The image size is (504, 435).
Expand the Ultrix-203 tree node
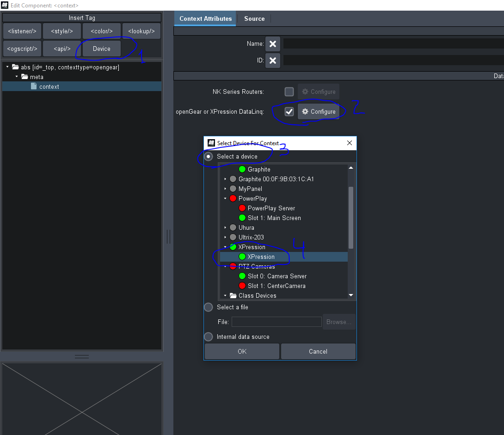[226, 237]
